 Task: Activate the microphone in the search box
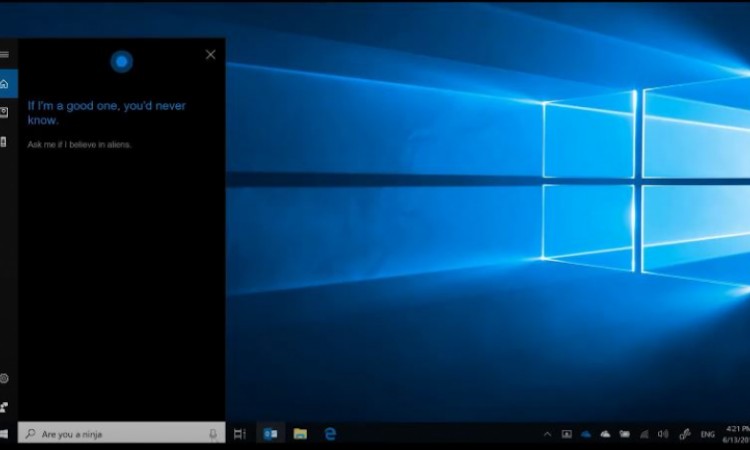coord(212,434)
